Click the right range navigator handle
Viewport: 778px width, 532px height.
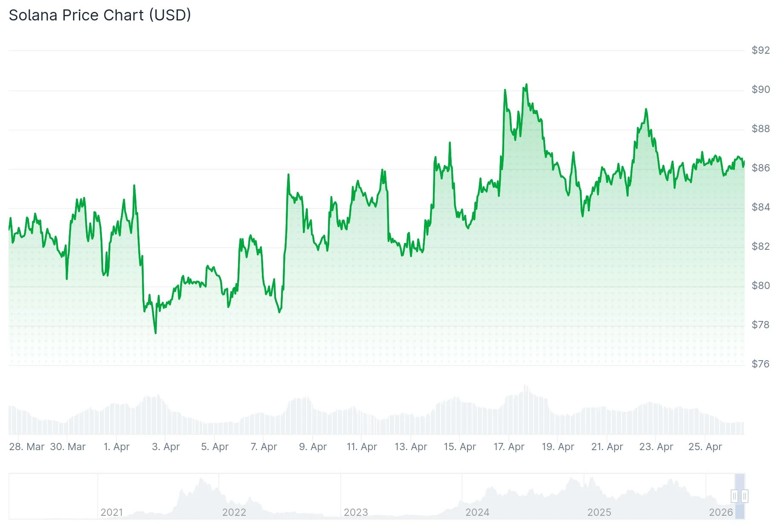pos(745,496)
